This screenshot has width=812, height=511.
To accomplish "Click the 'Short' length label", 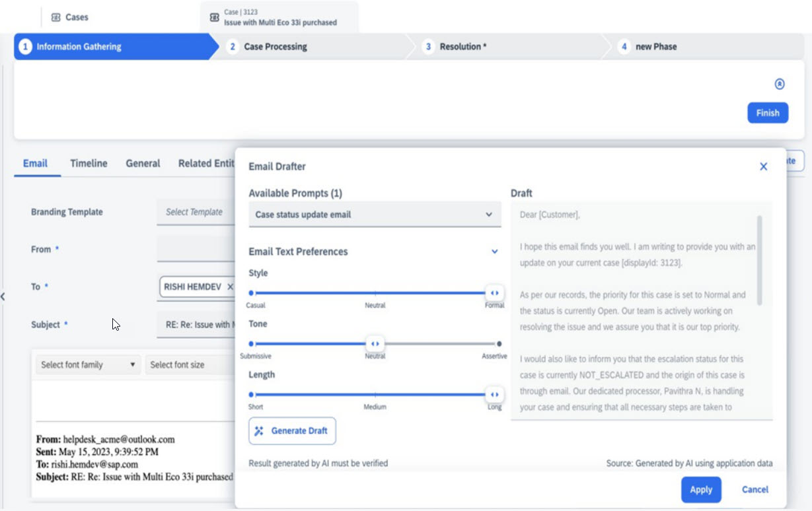I will click(256, 407).
